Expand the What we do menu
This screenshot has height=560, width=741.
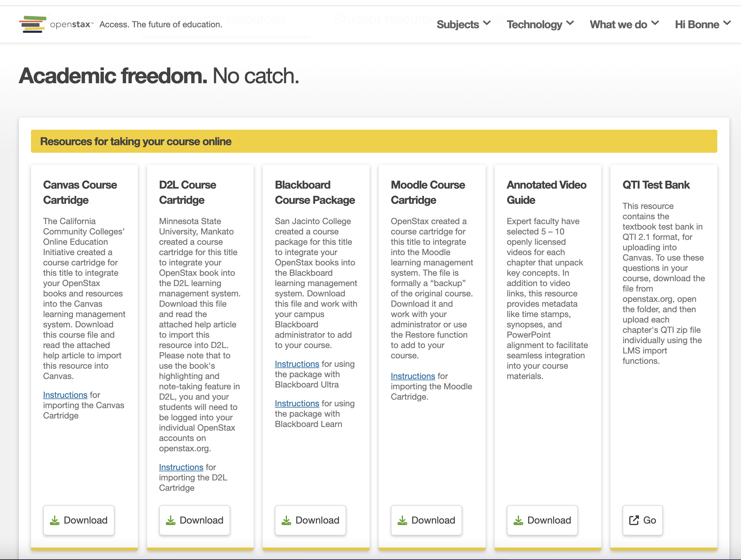(x=624, y=25)
